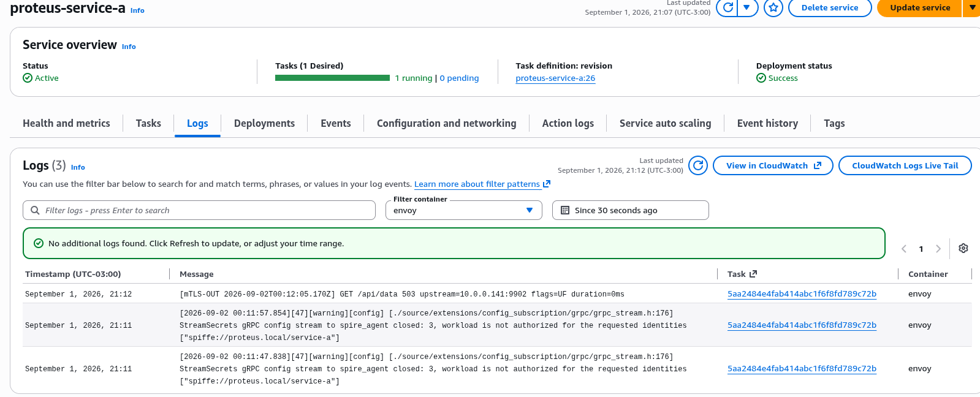
Task: Open the Action logs tab
Action: (x=568, y=123)
